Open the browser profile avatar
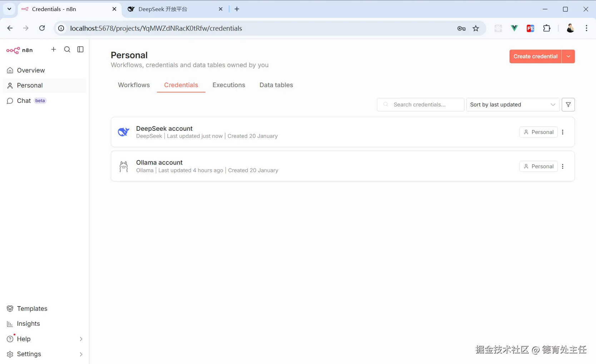The image size is (596, 364). tap(570, 28)
